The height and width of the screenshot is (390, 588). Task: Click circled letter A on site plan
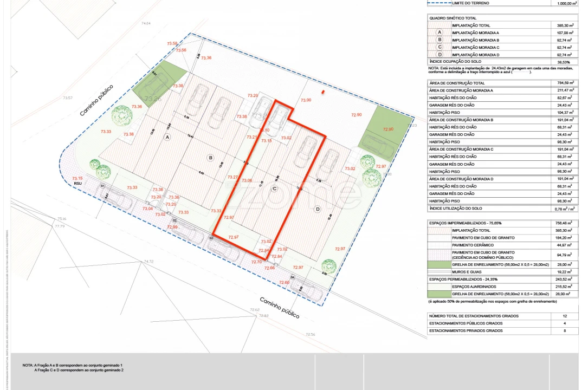pos(167,137)
